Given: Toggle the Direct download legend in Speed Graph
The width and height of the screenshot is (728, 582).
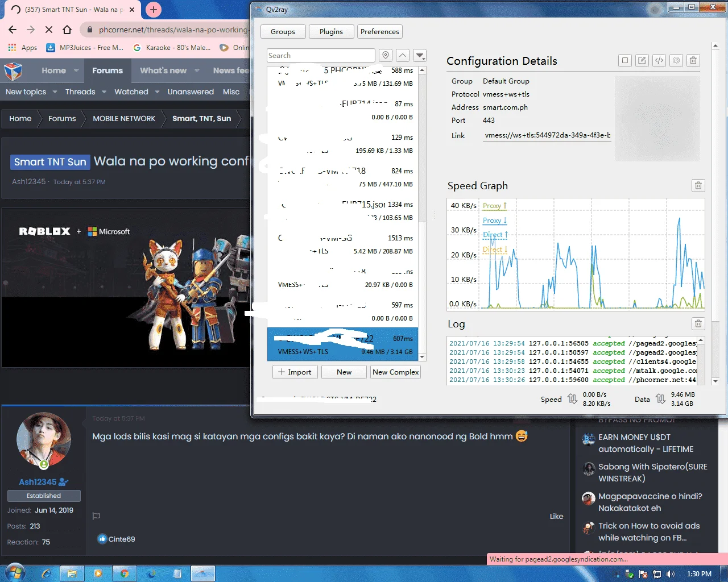Looking at the screenshot, I should (x=495, y=250).
